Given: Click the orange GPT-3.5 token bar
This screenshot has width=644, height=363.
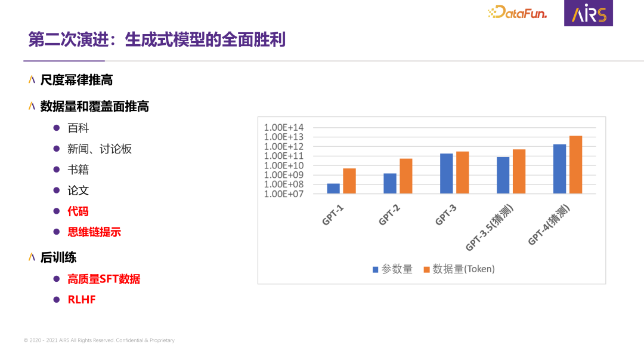Looking at the screenshot, I should (x=519, y=171).
